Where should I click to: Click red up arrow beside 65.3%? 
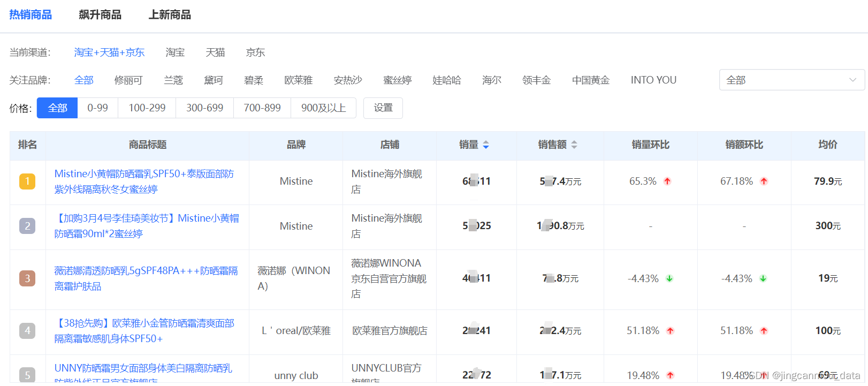click(667, 181)
